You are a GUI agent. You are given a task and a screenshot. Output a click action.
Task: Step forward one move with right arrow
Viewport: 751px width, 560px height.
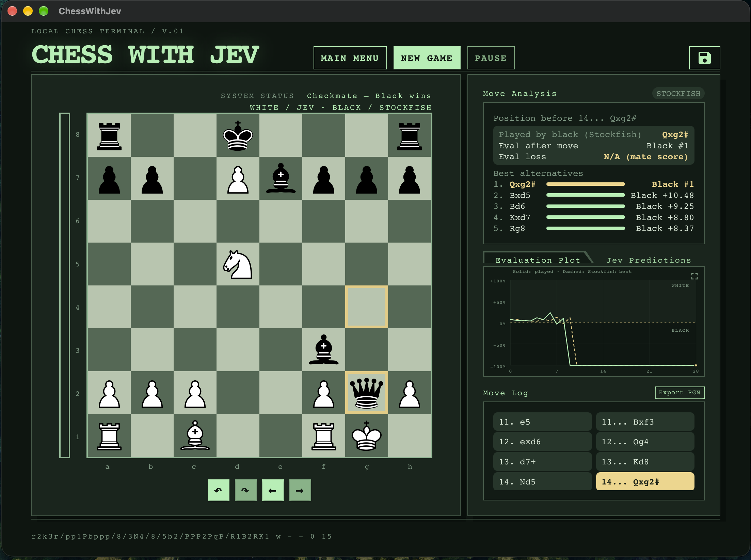300,490
